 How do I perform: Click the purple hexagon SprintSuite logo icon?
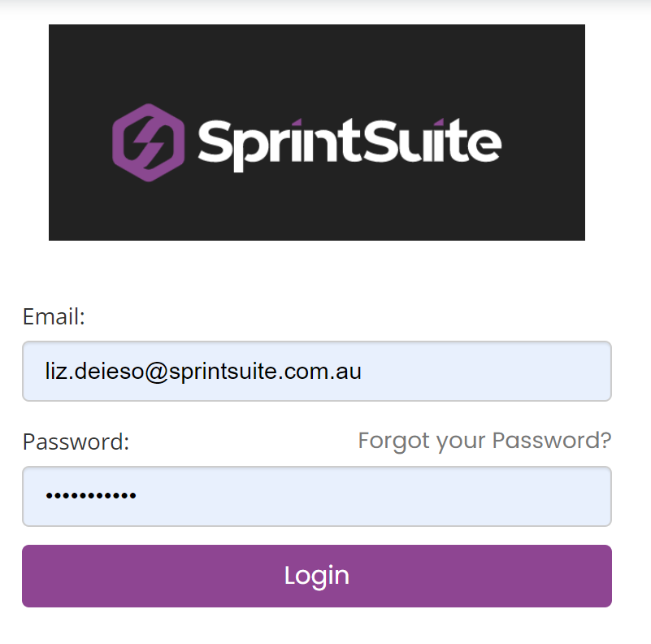[x=149, y=142]
